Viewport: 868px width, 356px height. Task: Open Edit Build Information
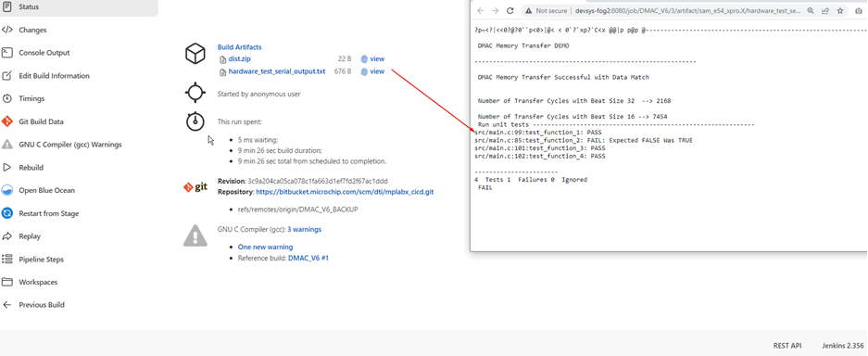pyautogui.click(x=54, y=76)
